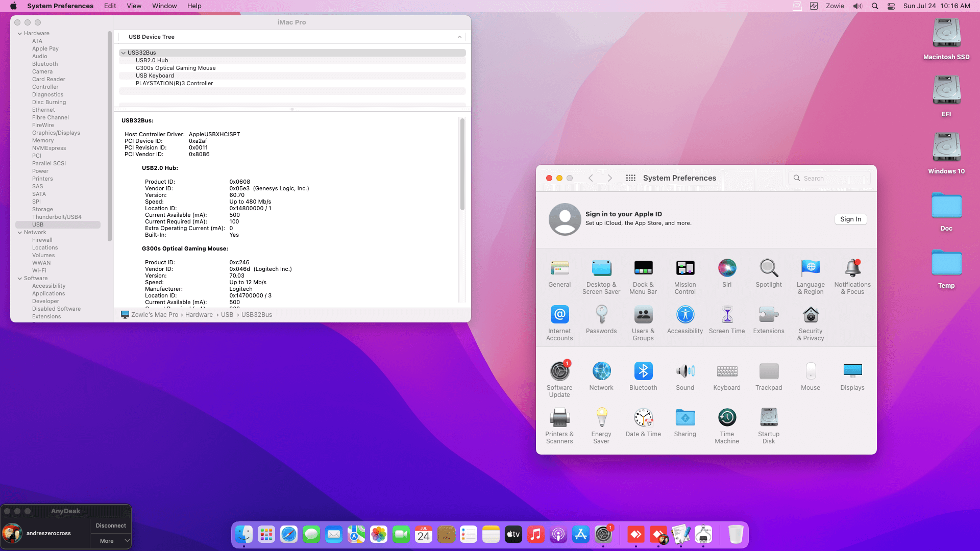Click Zowie's Mac Pro in path bar
Screen dimensions: 980x551
[x=155, y=315]
